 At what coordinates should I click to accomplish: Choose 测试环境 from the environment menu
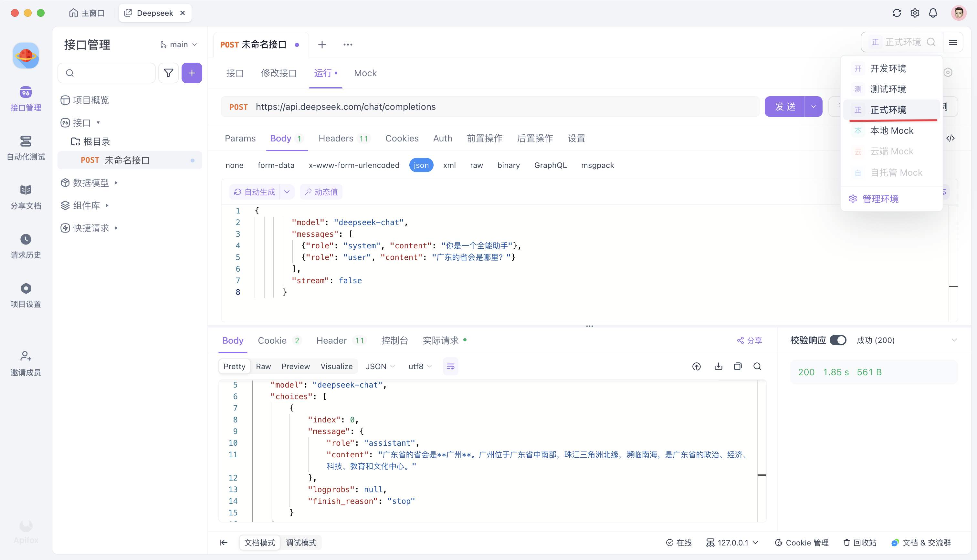click(888, 89)
